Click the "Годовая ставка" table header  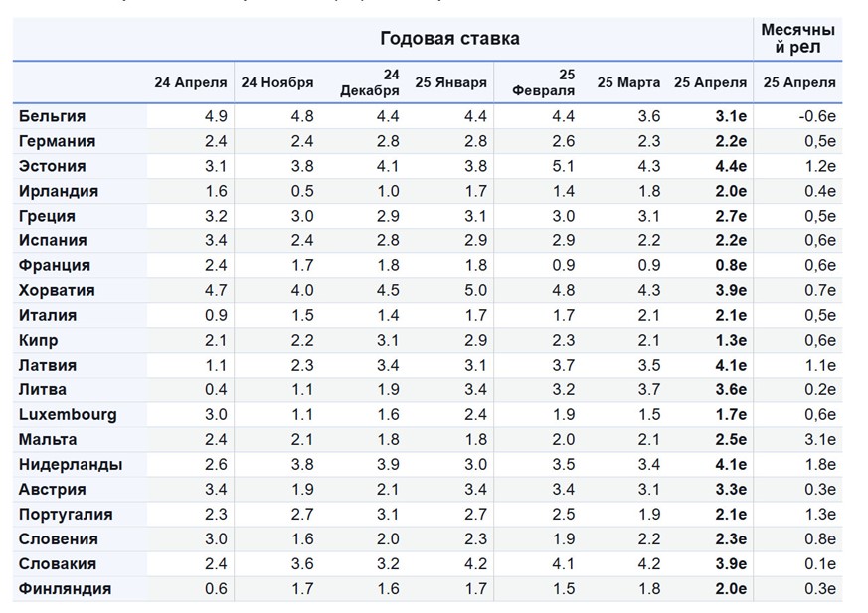pyautogui.click(x=449, y=39)
